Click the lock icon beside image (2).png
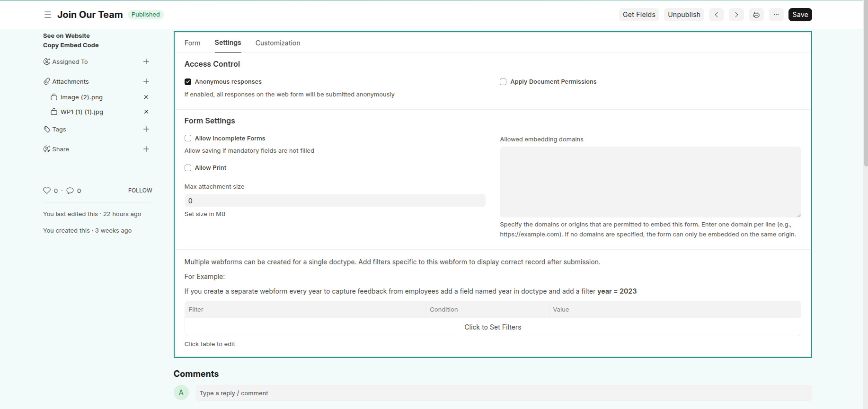Image resolution: width=868 pixels, height=409 pixels. 54,97
